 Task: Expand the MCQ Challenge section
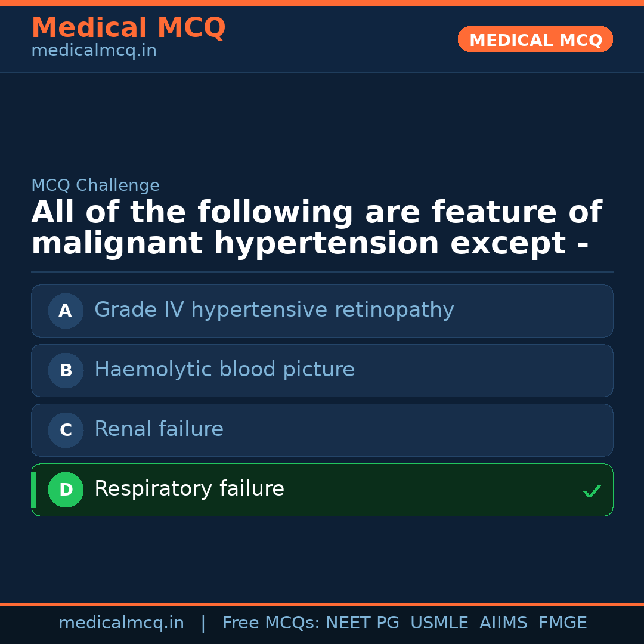pos(95,185)
